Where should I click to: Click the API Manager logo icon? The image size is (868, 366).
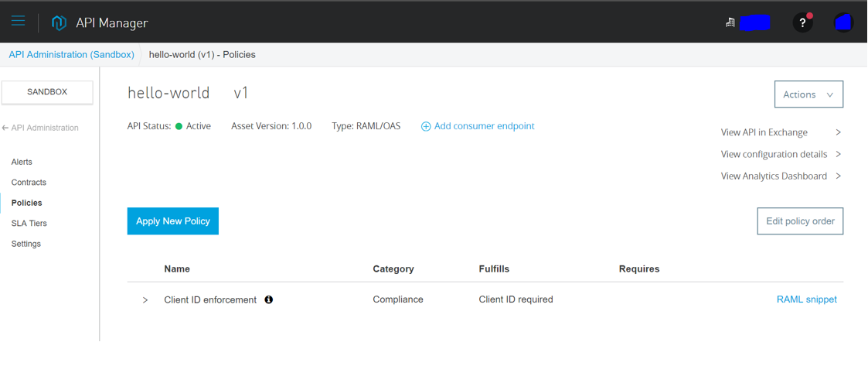[x=59, y=23]
